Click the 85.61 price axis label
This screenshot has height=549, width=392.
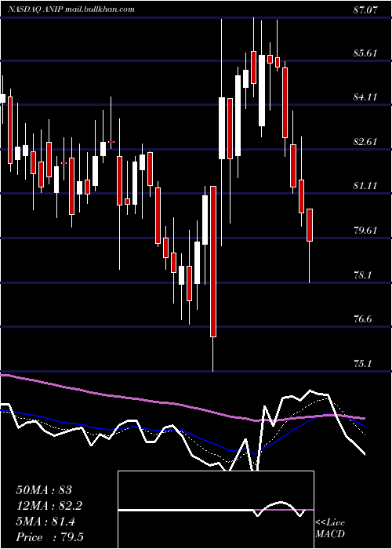click(366, 53)
